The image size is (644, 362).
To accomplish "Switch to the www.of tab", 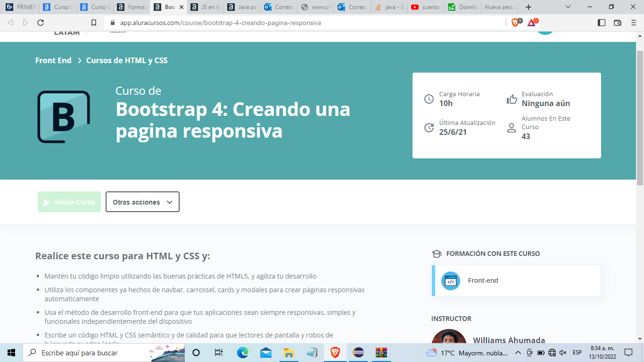I will point(315,7).
